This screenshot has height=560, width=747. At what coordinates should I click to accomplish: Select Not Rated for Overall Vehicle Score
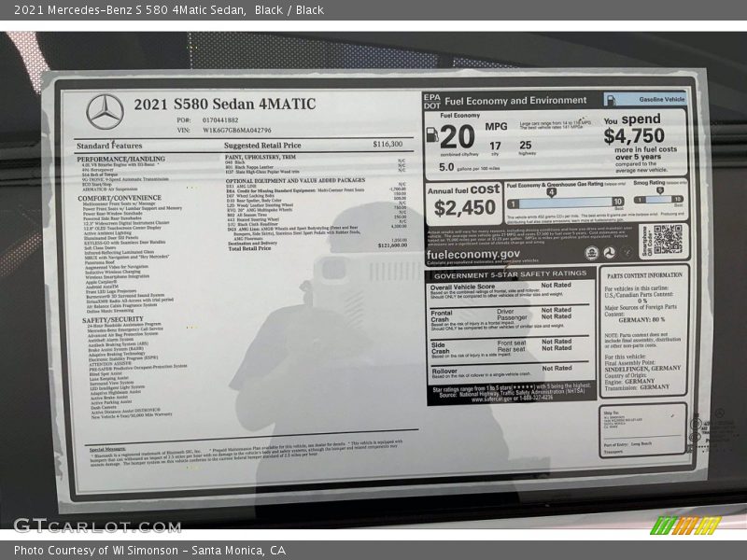click(x=557, y=285)
